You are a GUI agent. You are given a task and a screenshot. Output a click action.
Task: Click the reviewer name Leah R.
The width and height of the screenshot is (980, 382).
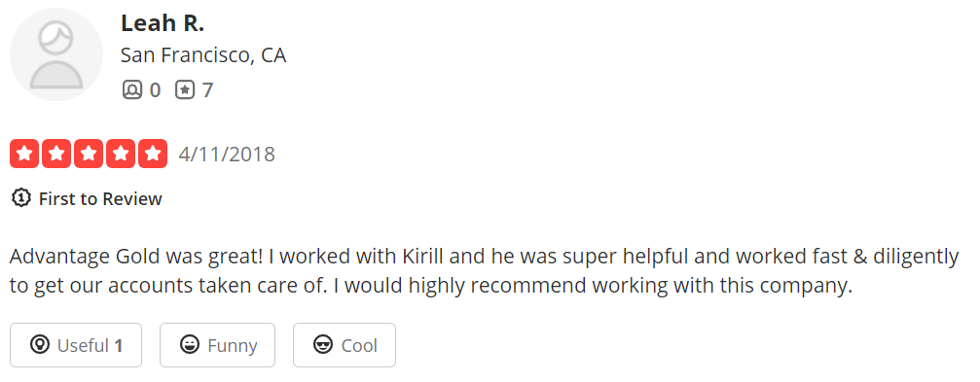pyautogui.click(x=163, y=23)
